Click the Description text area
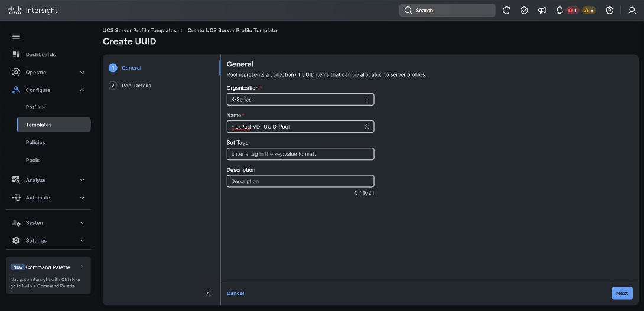Viewport: 644px width, 311px height. pyautogui.click(x=300, y=181)
